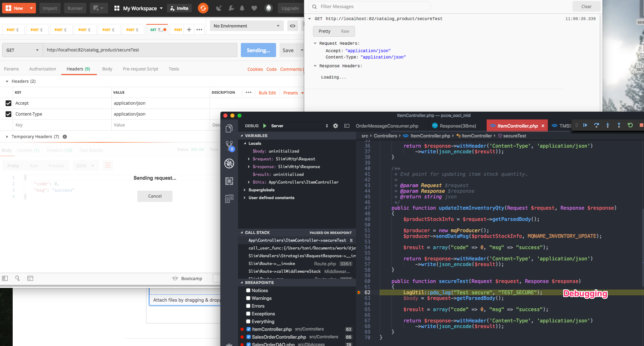644x346 pixels.
Task: Enable the Exceptions breakpoint checkbox
Action: pyautogui.click(x=249, y=314)
